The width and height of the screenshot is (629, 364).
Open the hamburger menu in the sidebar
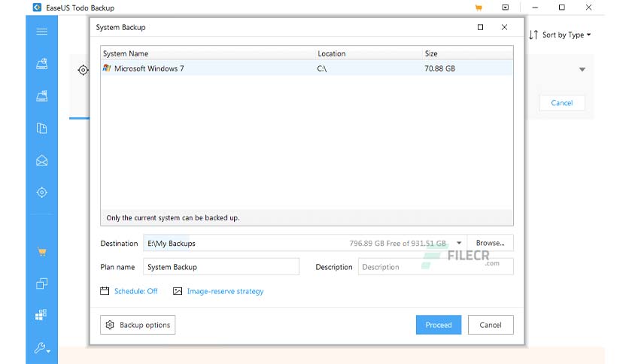[x=41, y=32]
